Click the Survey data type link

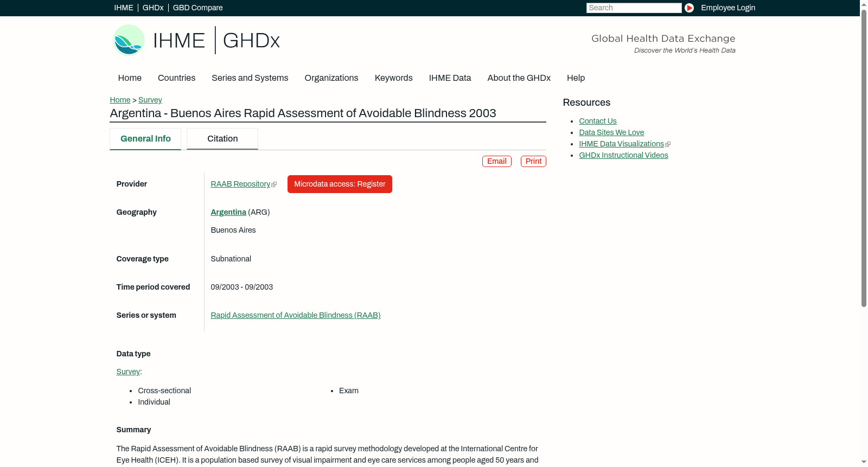pos(128,372)
